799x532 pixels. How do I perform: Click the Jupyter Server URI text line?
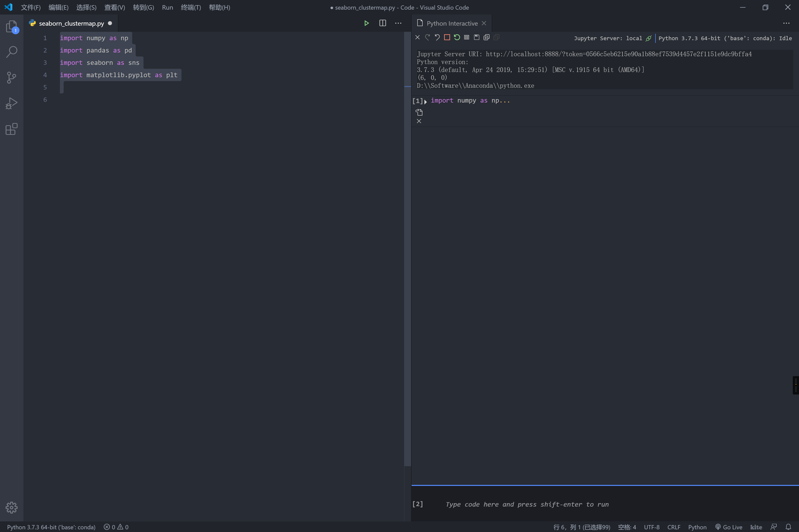(x=584, y=54)
